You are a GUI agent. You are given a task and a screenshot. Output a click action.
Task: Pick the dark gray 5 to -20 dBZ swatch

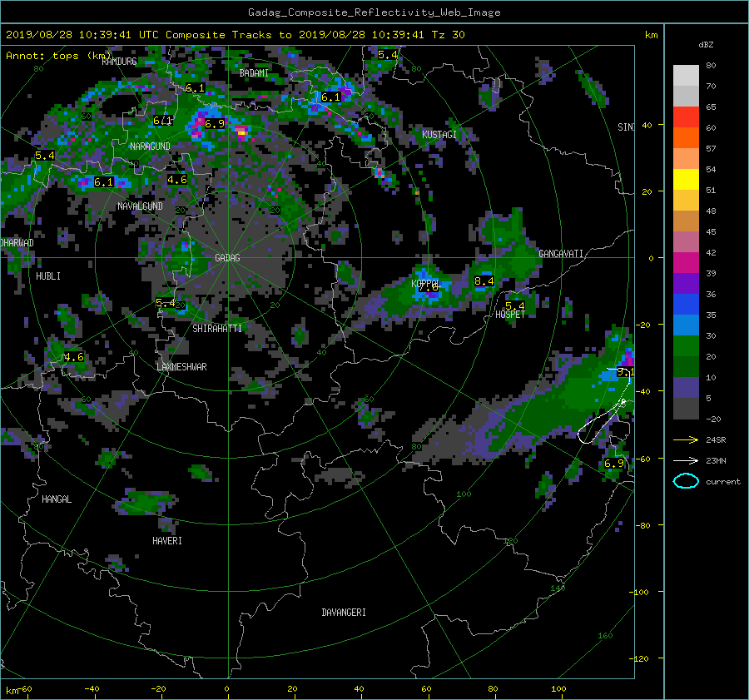click(686, 409)
